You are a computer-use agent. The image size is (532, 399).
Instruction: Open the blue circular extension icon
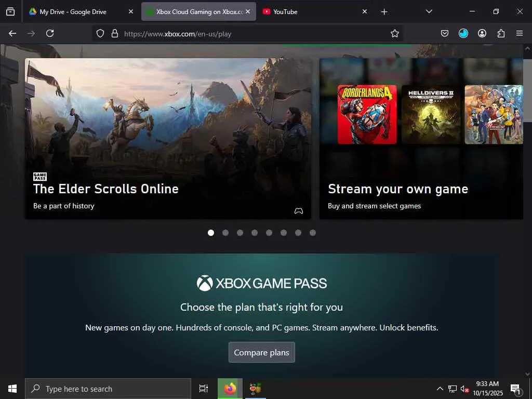point(463,33)
